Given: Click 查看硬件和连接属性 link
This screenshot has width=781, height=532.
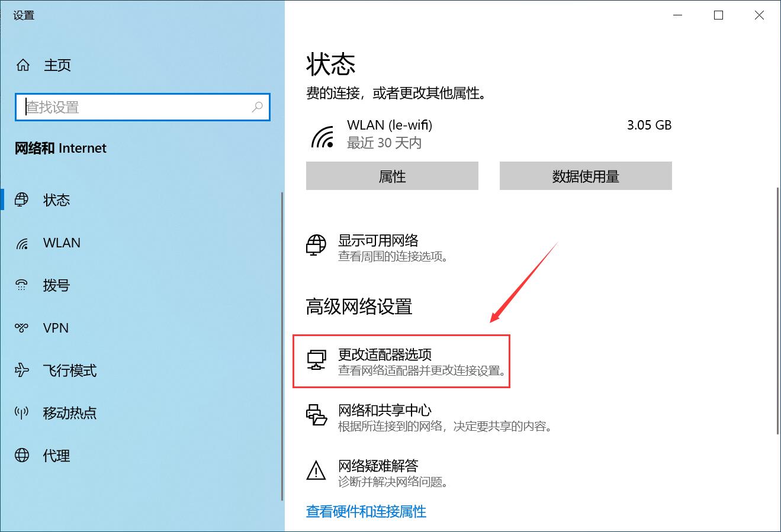Looking at the screenshot, I should tap(366, 511).
